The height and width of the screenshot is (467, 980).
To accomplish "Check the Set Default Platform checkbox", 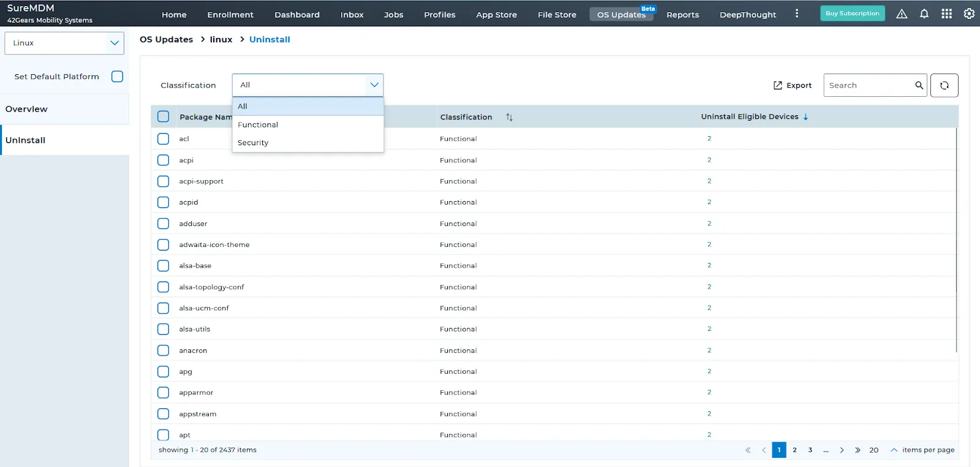I will pyautogui.click(x=117, y=77).
